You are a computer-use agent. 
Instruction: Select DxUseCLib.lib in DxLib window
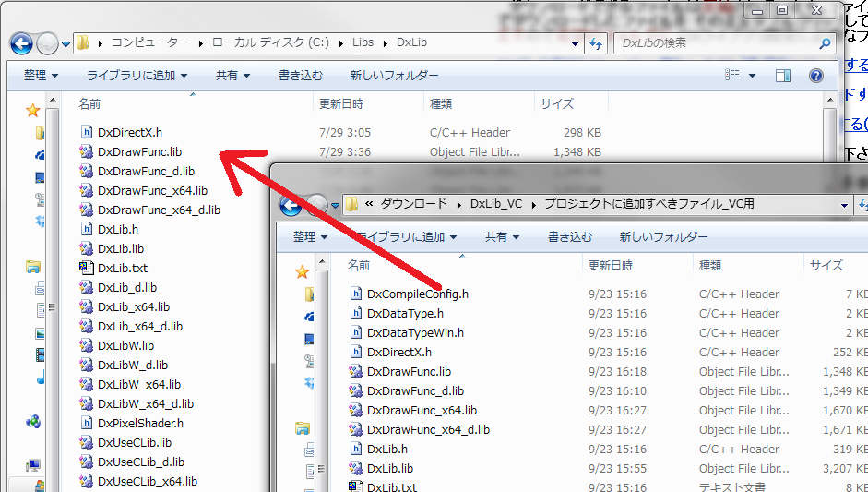point(135,443)
